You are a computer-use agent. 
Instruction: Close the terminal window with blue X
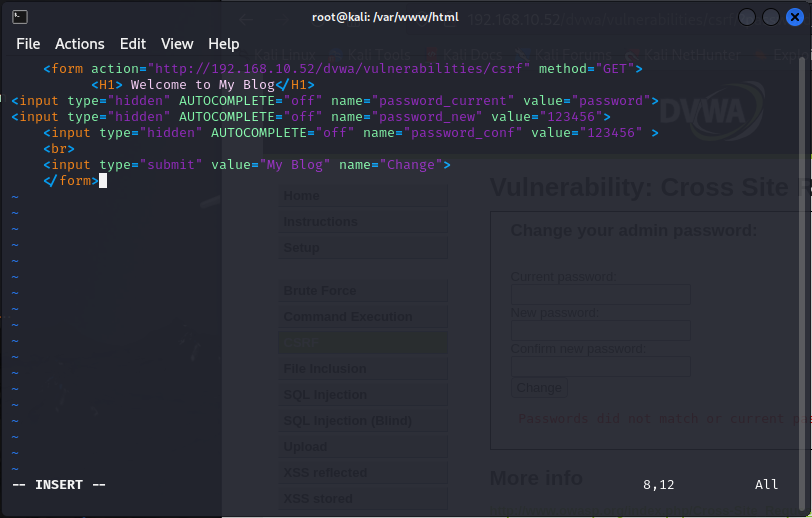(x=794, y=17)
